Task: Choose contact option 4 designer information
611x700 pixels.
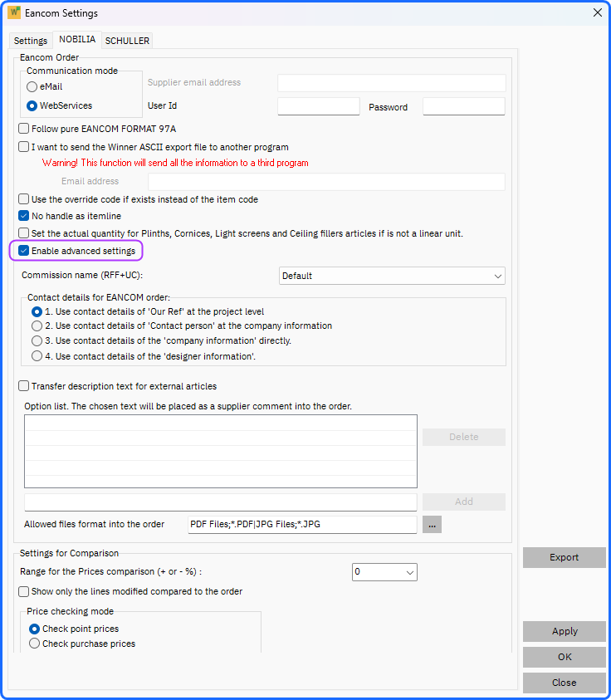Action: click(x=37, y=355)
